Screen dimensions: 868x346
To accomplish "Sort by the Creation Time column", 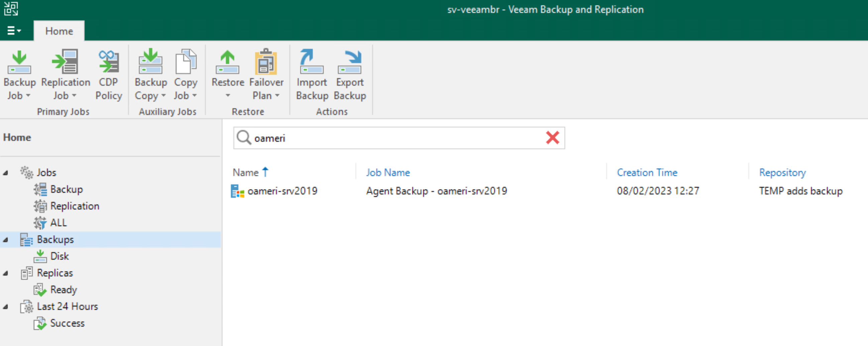I will (x=647, y=173).
